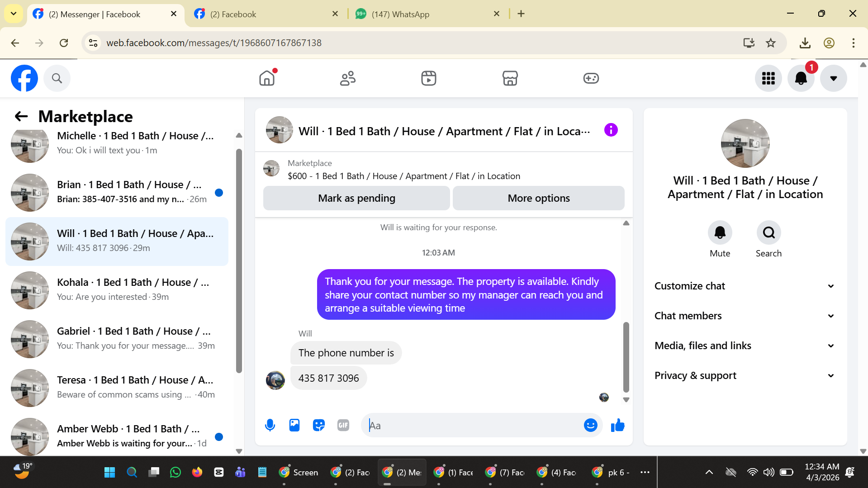
Task: Show hidden tray icons chevron
Action: point(709,472)
